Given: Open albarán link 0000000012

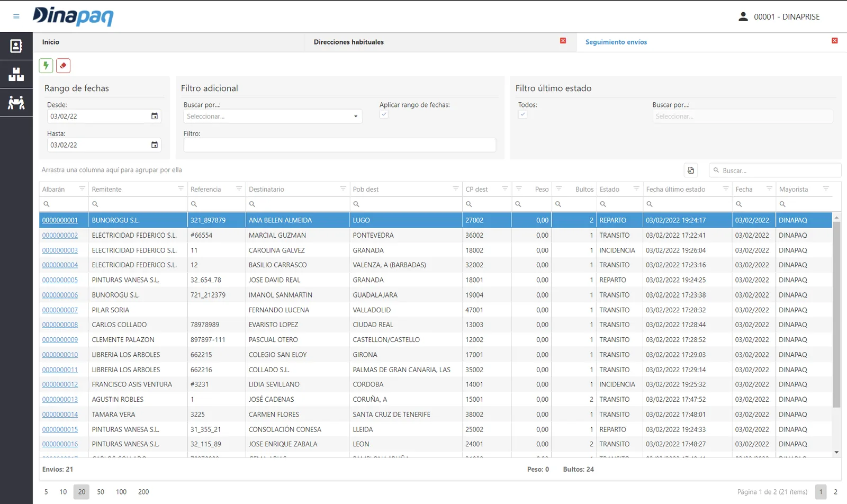Looking at the screenshot, I should pos(60,384).
